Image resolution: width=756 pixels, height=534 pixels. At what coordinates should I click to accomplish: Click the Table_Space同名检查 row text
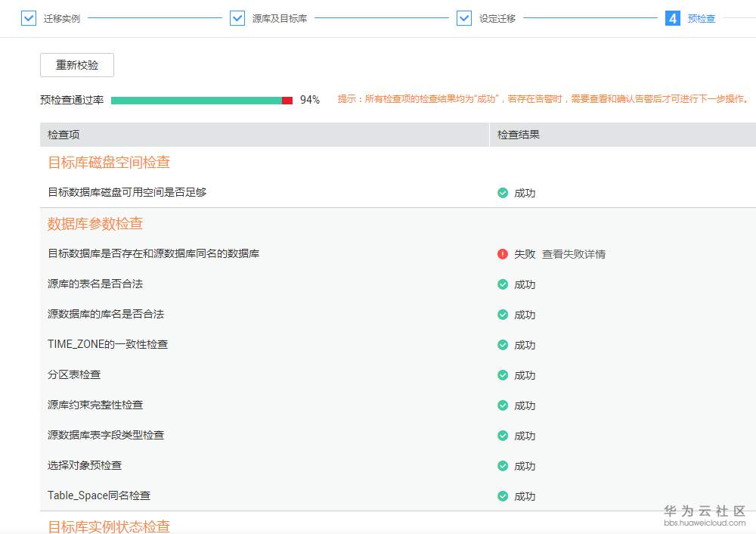[99, 495]
